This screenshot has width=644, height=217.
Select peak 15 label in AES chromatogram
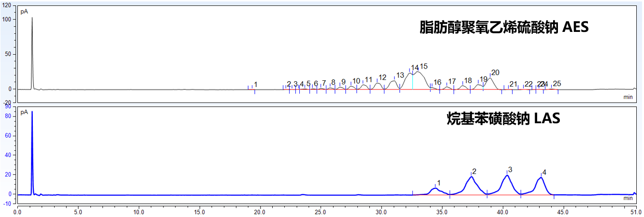(424, 66)
